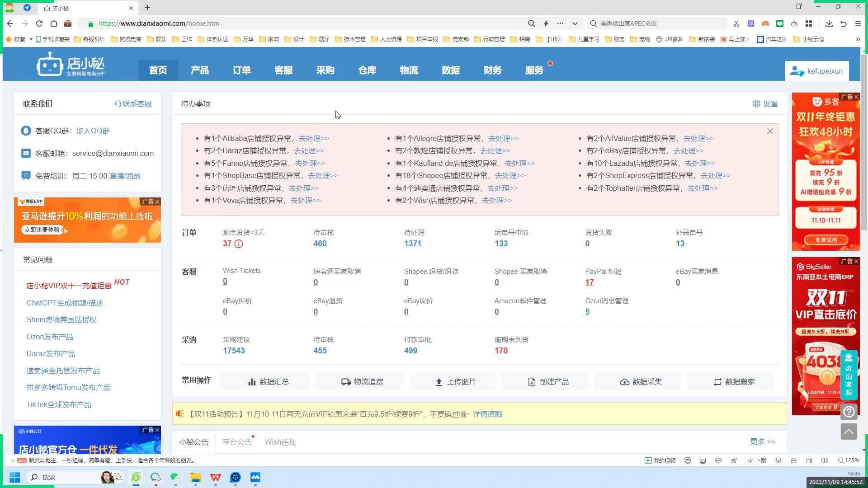Viewport: 868px width, 488px height.
Task: Click the browser home icon
Action: [x=54, y=23]
